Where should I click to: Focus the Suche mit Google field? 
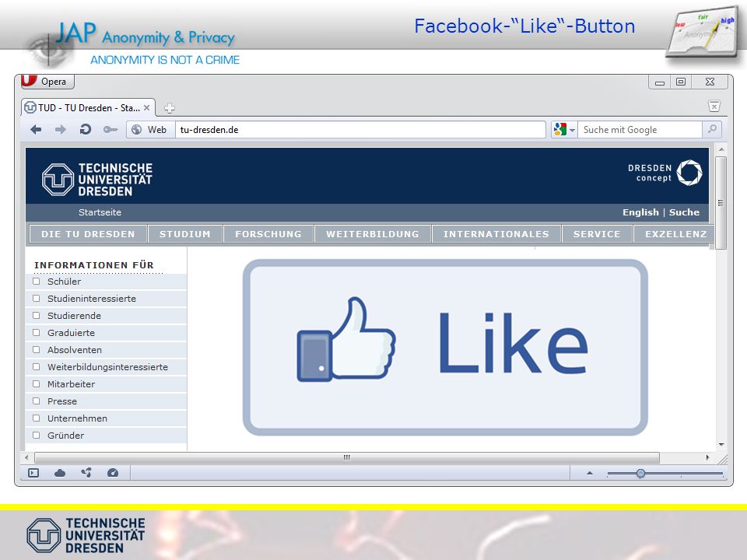640,130
